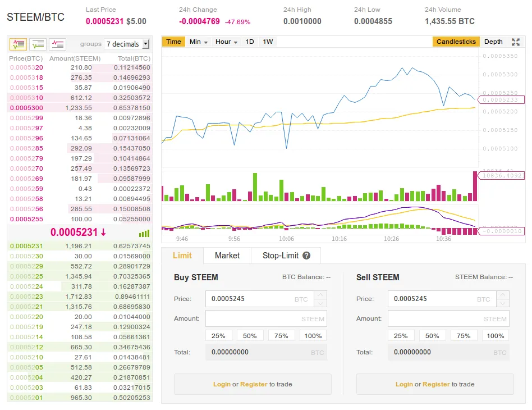Viewport: 532px width, 410px height.
Task: Click the Buy Total BTC field
Action: tap(267, 352)
